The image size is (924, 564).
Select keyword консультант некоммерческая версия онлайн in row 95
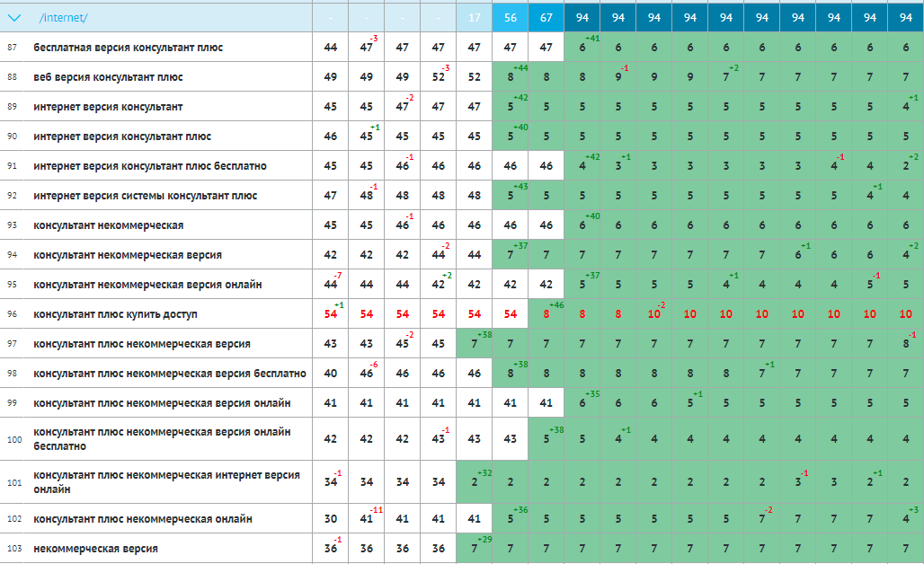[x=147, y=285]
